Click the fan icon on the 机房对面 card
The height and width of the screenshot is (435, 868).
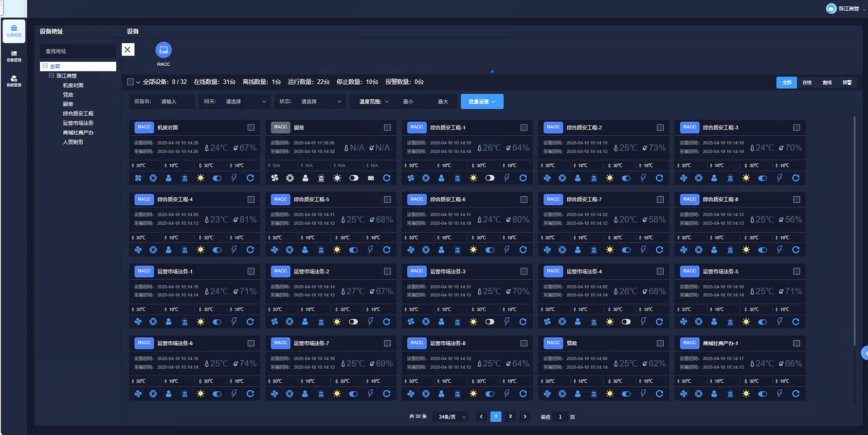(x=138, y=178)
